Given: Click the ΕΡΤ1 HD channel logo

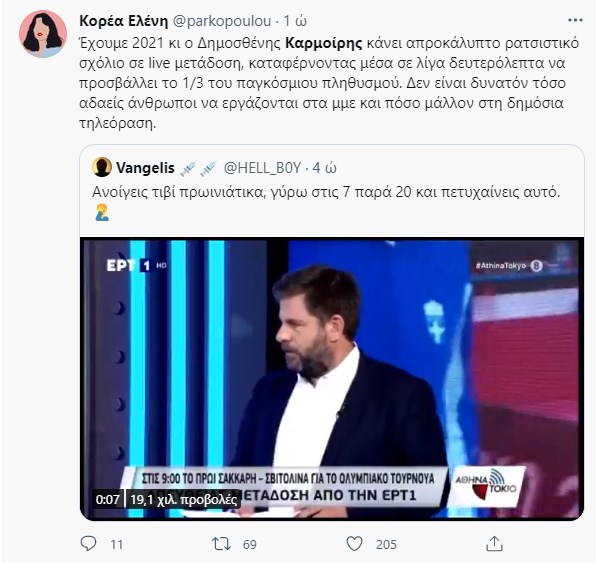Looking at the screenshot, I should pyautogui.click(x=136, y=265).
